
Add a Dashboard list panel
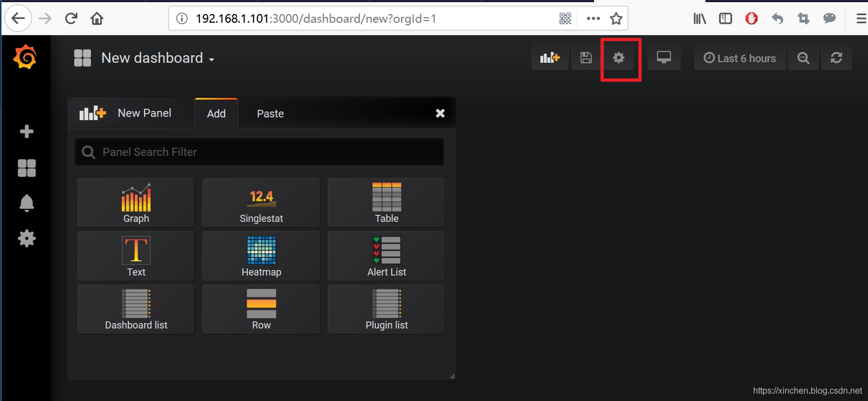coord(136,310)
